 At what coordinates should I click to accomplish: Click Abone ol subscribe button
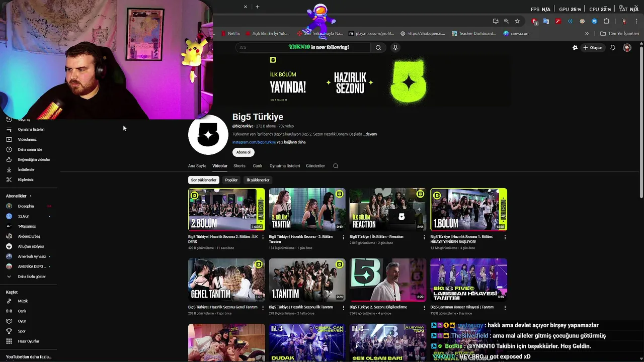coord(244,152)
